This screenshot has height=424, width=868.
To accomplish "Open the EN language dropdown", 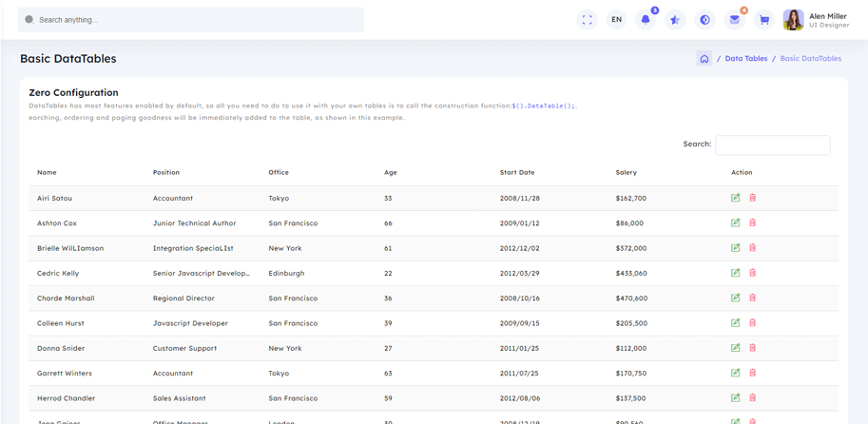I will pyautogui.click(x=616, y=20).
